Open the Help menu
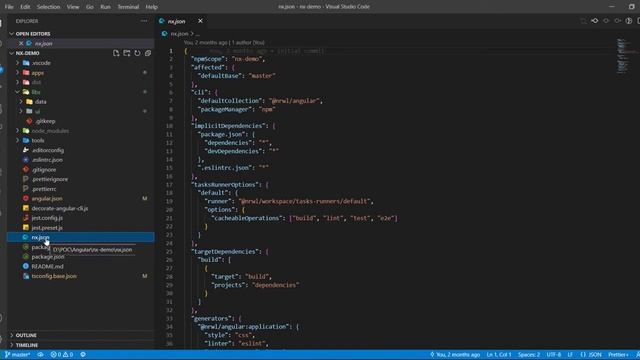This screenshot has height=360, width=640. (151, 7)
